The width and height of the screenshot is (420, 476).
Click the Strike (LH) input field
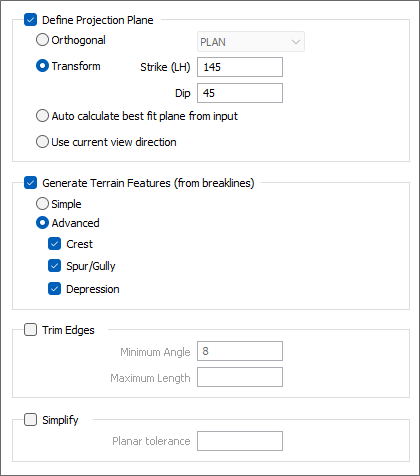point(240,67)
